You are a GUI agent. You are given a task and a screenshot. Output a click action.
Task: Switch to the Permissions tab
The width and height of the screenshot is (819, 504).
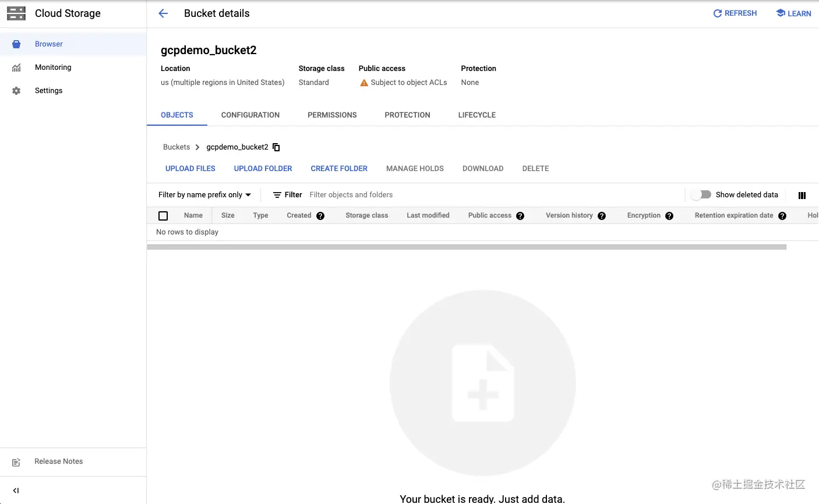tap(332, 115)
